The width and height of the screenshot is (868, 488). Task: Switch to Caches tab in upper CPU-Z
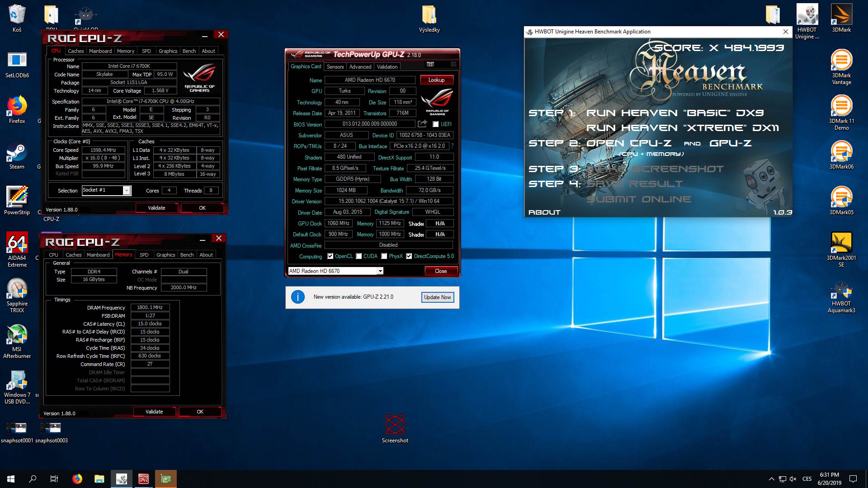pos(76,51)
